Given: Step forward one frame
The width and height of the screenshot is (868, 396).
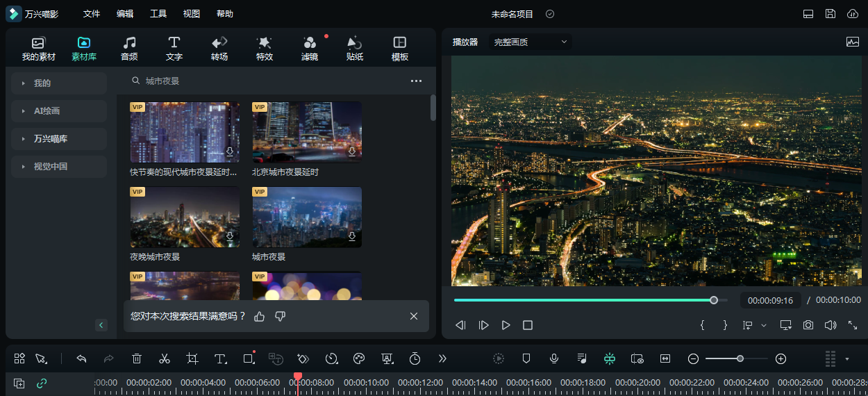Looking at the screenshot, I should [x=484, y=325].
